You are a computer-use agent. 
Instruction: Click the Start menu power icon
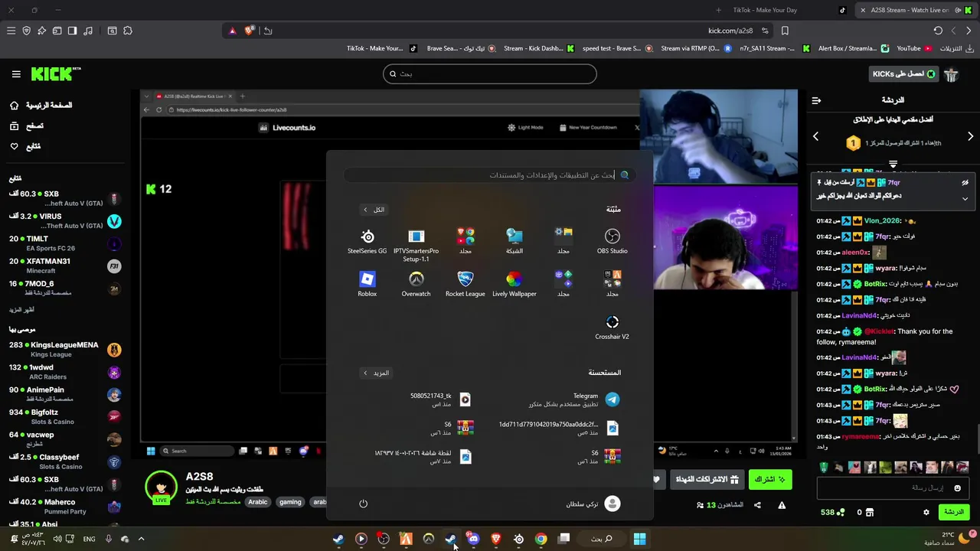(363, 504)
